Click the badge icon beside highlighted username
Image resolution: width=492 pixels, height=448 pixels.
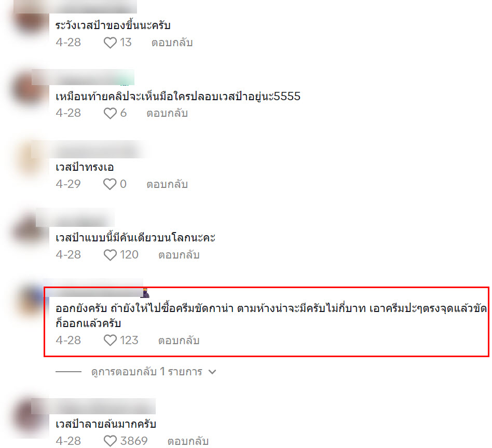[x=146, y=293]
